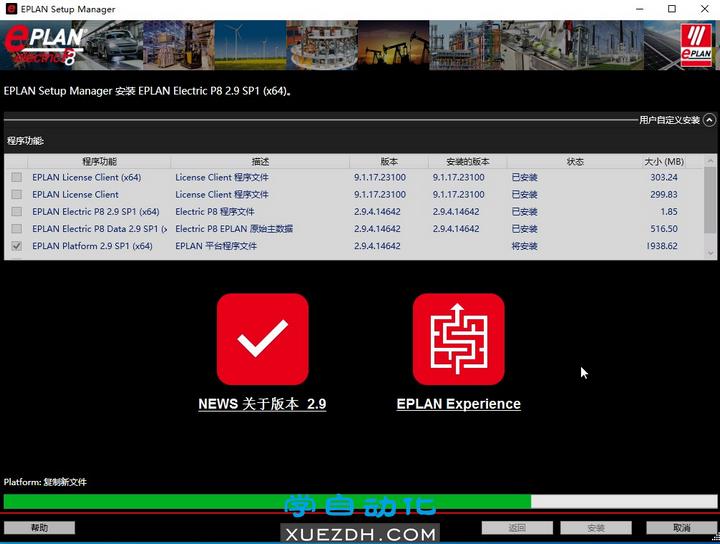Image resolution: width=720 pixels, height=544 pixels.
Task: Sort by the 状态 column header
Action: [574, 162]
